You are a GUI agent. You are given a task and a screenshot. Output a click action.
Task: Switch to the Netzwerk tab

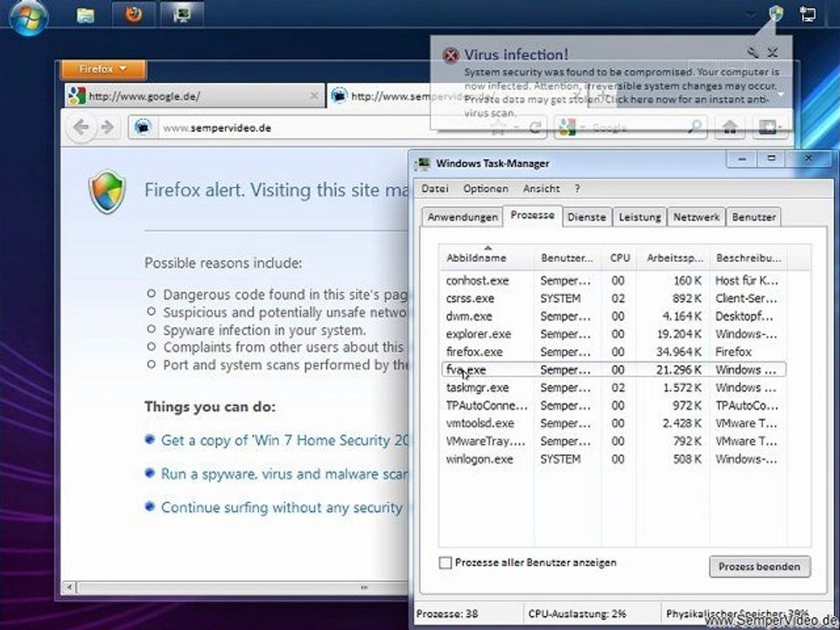click(696, 217)
